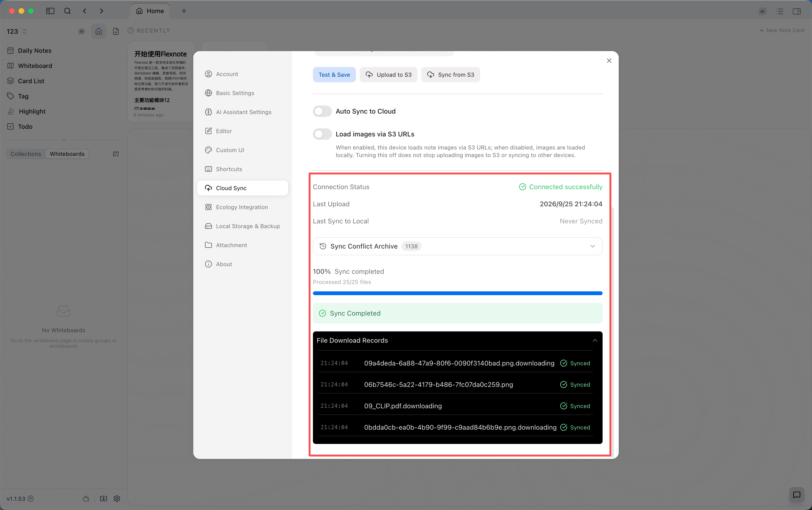Open whiteboard map icon next to Whiteboards tab
This screenshot has height=510, width=812.
116,154
